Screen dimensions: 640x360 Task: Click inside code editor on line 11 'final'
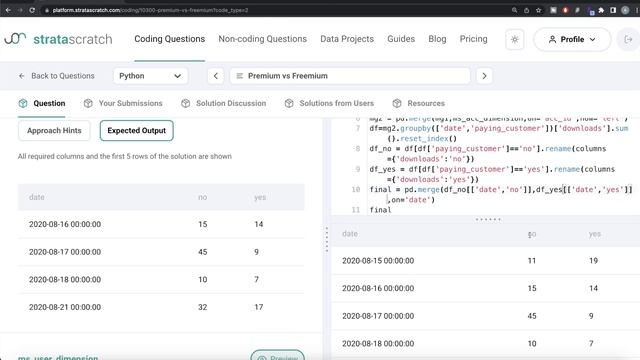(x=380, y=210)
